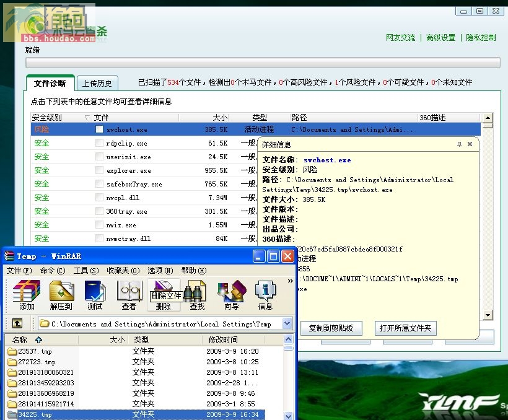Open the 网友交流 link
The height and width of the screenshot is (420, 508).
click(400, 38)
